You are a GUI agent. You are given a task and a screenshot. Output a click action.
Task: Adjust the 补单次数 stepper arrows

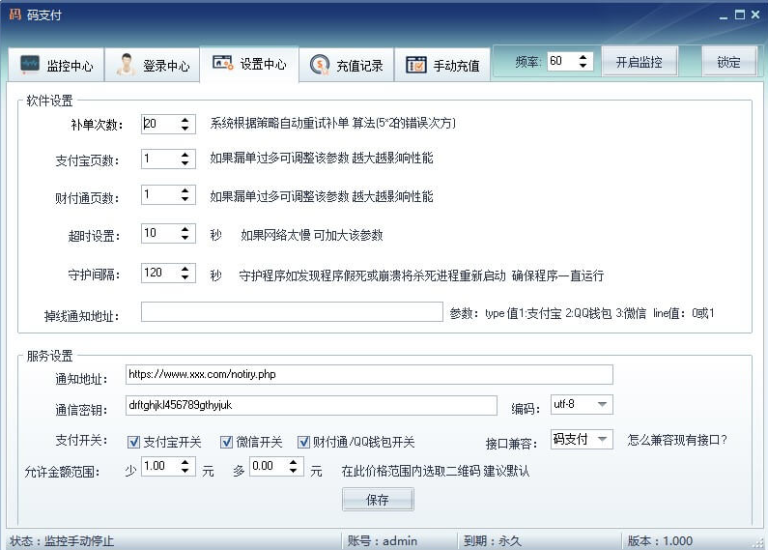[185, 124]
